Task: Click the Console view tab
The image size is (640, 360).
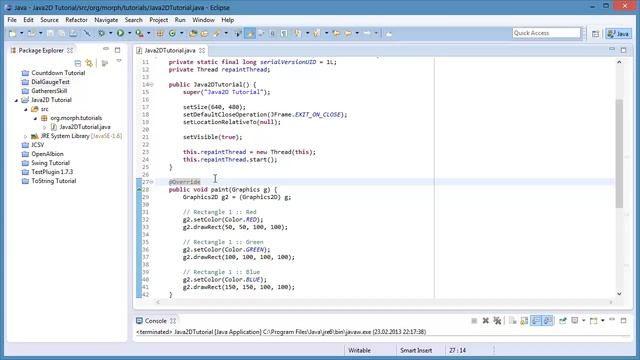Action: pos(156,321)
